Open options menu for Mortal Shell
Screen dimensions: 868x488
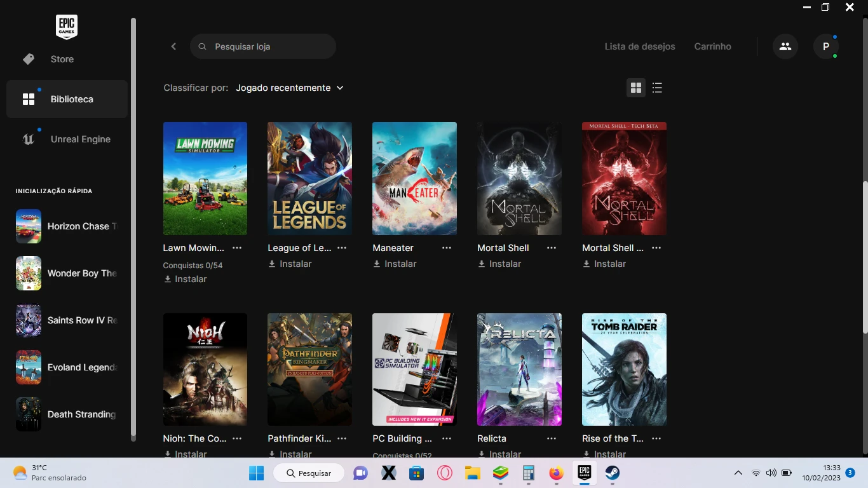pyautogui.click(x=552, y=248)
